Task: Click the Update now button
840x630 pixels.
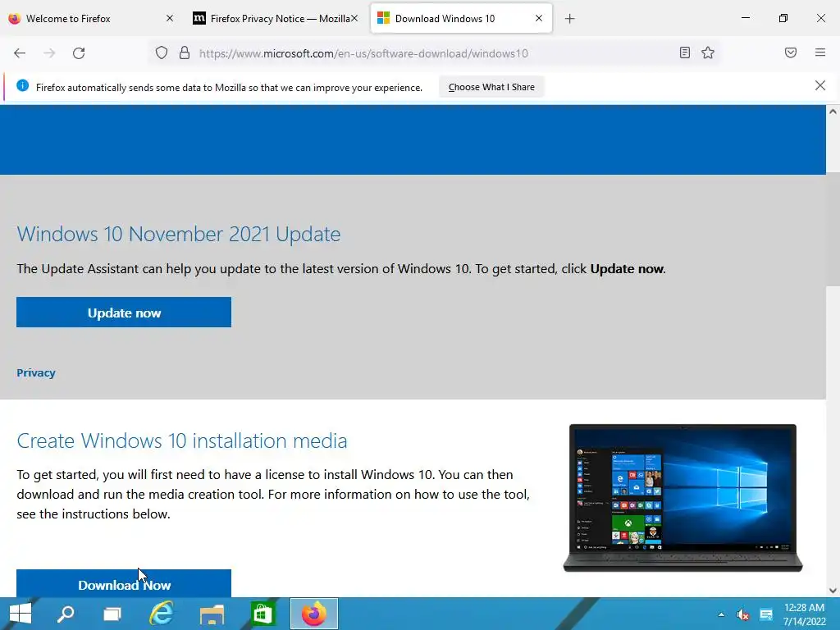Action: [124, 313]
